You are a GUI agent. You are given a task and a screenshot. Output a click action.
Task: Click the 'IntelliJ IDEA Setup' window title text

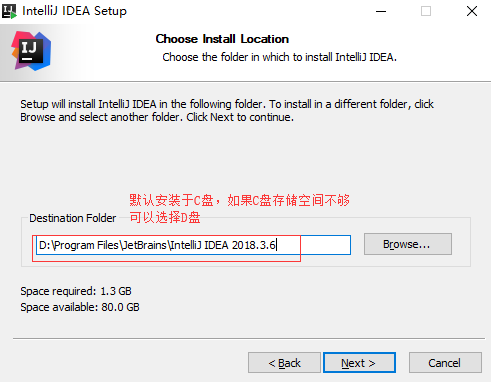point(74,11)
